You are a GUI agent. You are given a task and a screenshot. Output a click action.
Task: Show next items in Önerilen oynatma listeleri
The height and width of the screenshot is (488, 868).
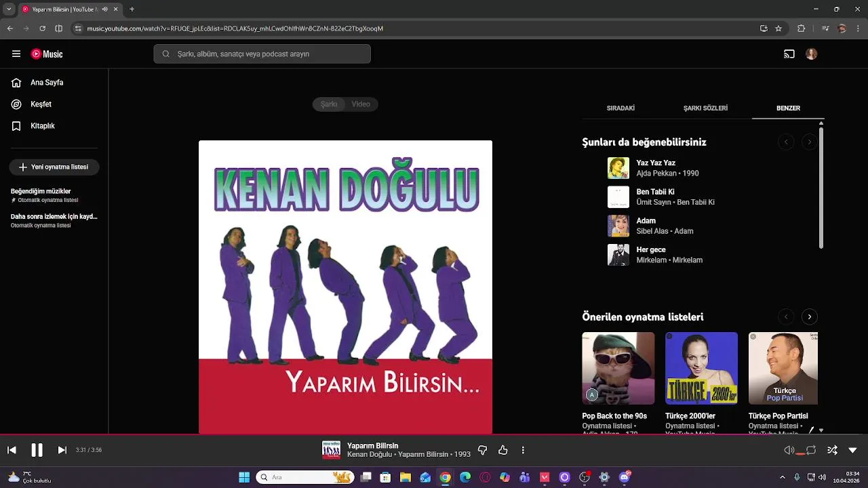pyautogui.click(x=809, y=317)
